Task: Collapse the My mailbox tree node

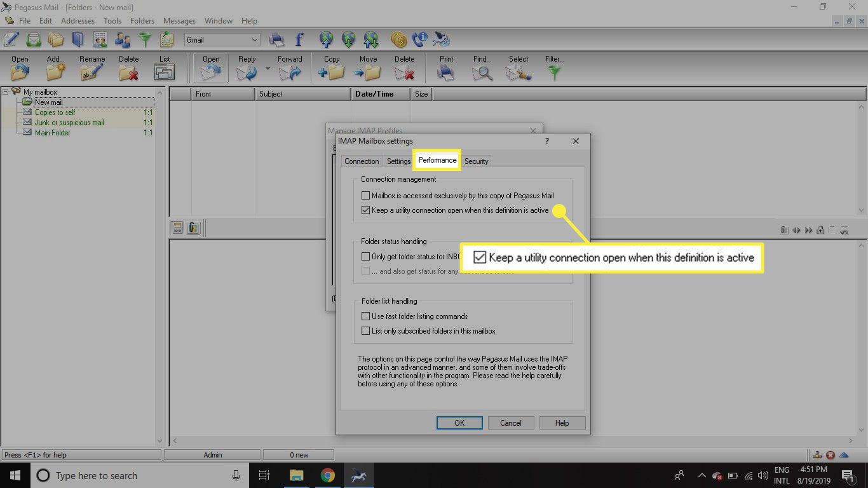Action: (5, 92)
